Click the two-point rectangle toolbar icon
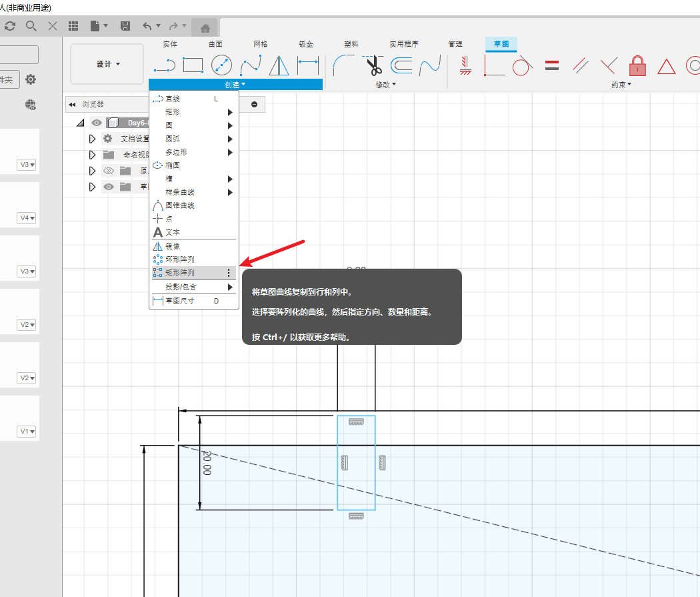 tap(193, 65)
